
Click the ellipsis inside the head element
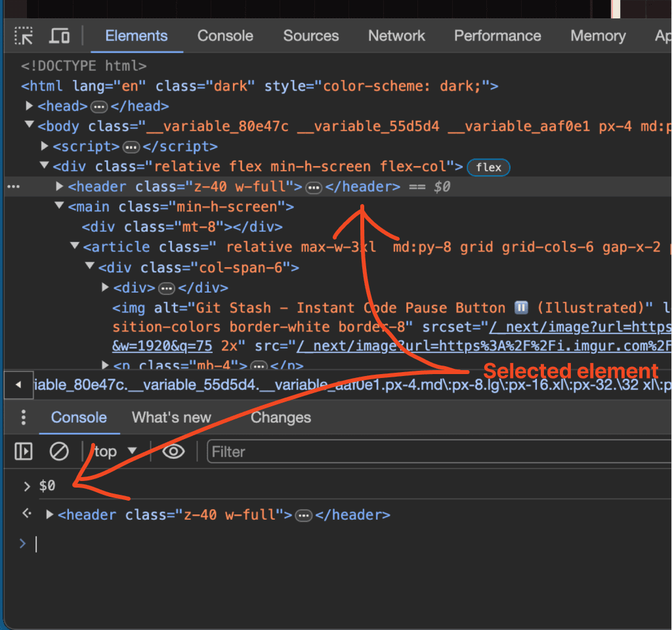(99, 106)
